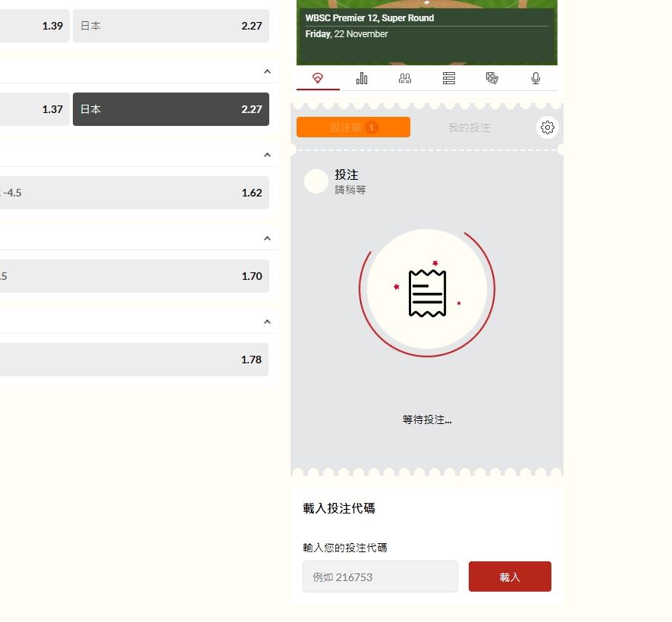Deselect the highlighted 日本 2.27 odds
672x622 pixels.
[x=171, y=109]
